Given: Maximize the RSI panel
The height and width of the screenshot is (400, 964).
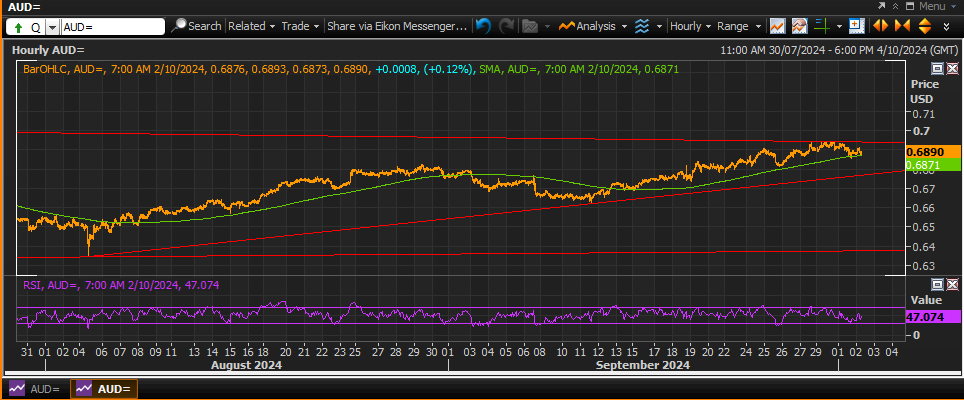Looking at the screenshot, I should [x=938, y=284].
